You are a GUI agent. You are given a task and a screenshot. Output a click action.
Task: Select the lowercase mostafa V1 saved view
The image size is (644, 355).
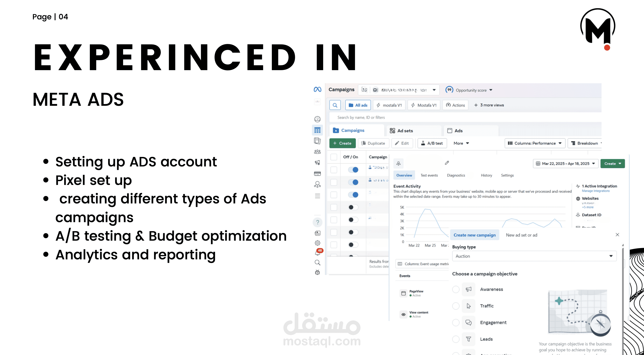(389, 105)
